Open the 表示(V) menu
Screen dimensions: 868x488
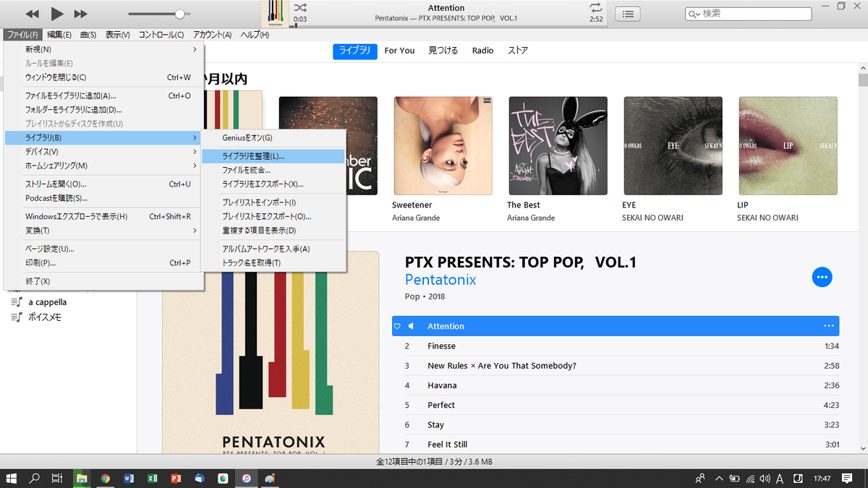coord(117,35)
